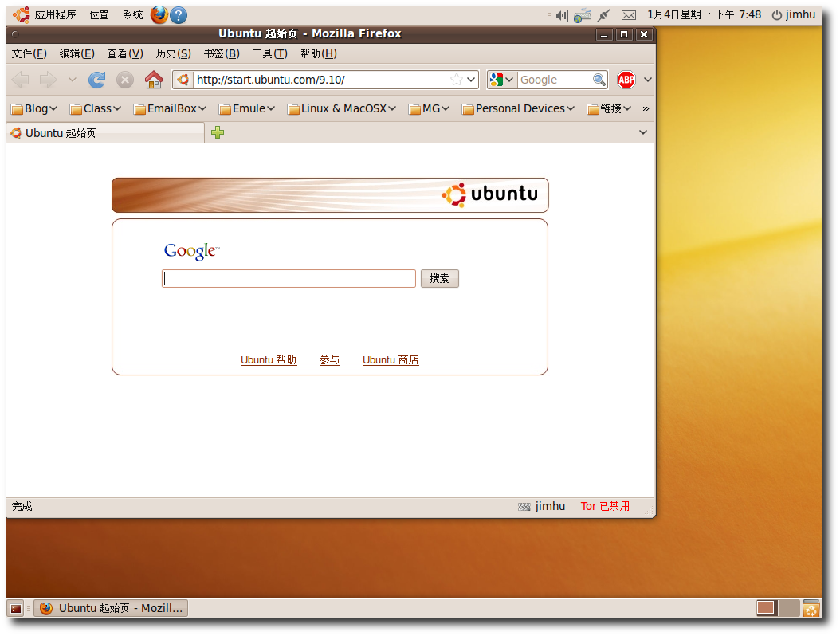Expand the MG bookmarks folder
Screen dimensions: 840x636
(429, 108)
